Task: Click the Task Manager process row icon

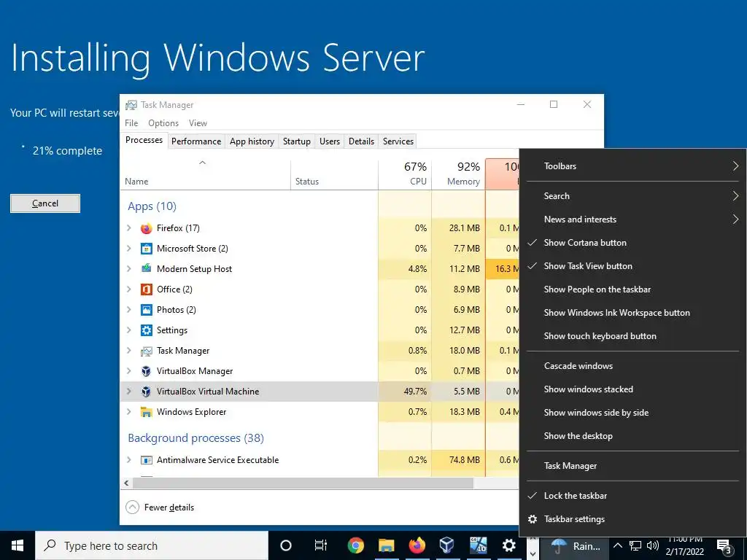Action: (x=146, y=351)
